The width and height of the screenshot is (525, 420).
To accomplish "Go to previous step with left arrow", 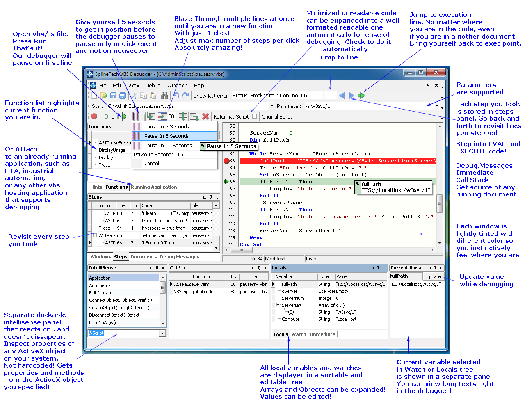I will [342, 96].
